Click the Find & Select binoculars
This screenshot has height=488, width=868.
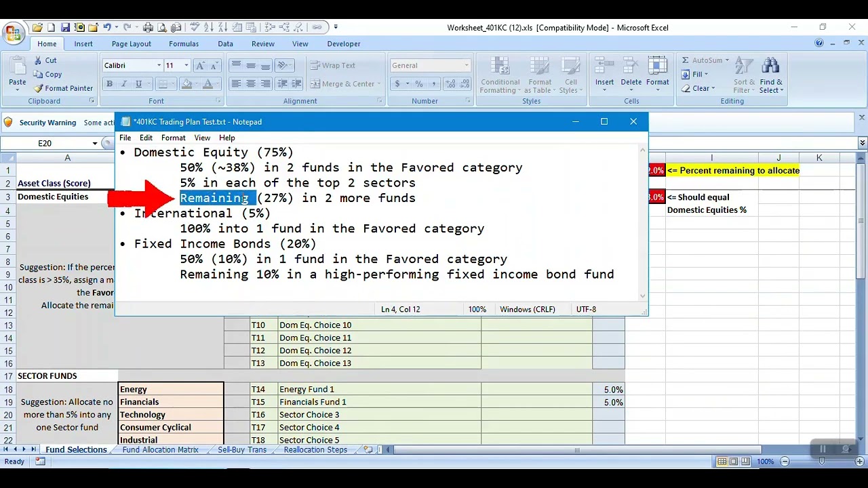point(770,76)
